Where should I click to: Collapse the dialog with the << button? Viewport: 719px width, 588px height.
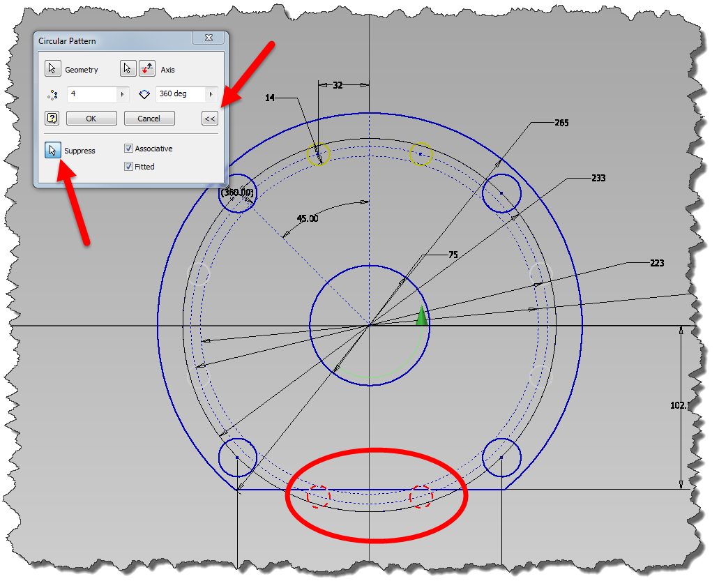coord(209,118)
